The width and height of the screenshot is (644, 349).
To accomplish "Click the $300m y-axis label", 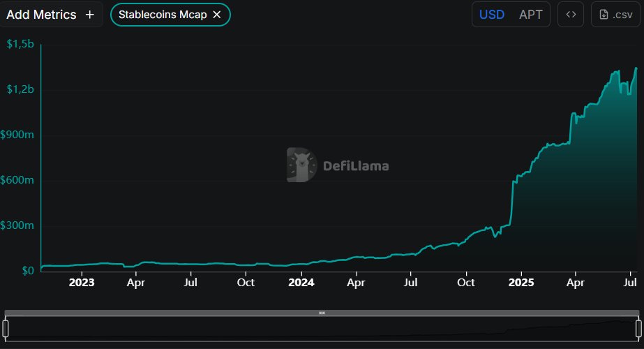I will point(17,225).
